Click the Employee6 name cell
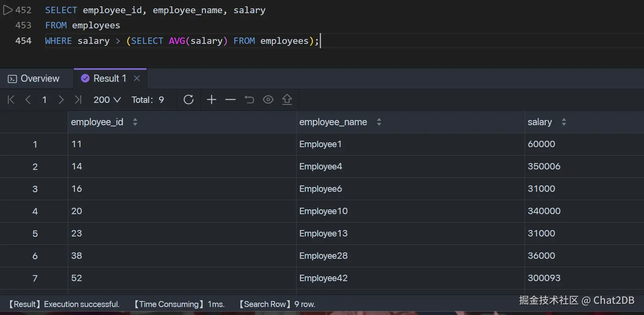 (x=410, y=189)
